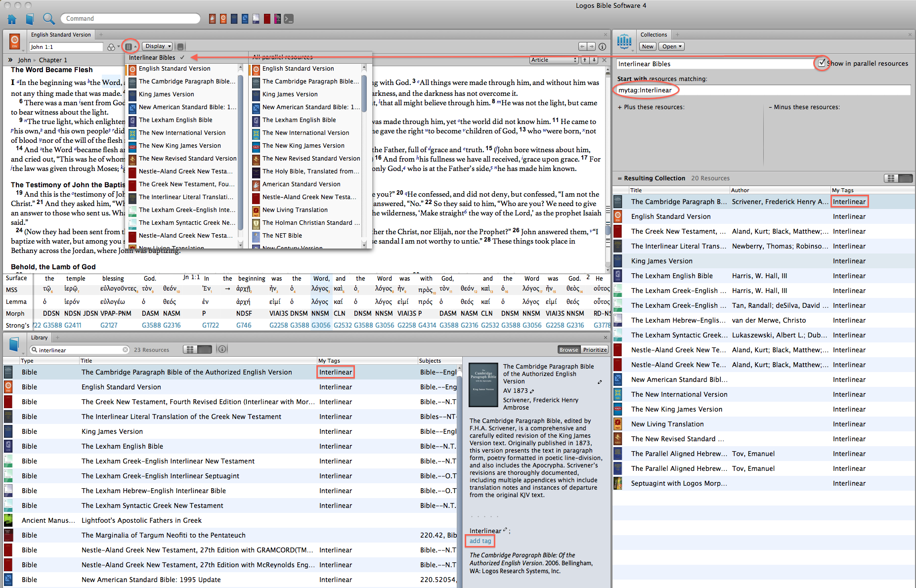The image size is (916, 588).
Task: Select The Lexham English Bible in collection
Action: (763, 276)
